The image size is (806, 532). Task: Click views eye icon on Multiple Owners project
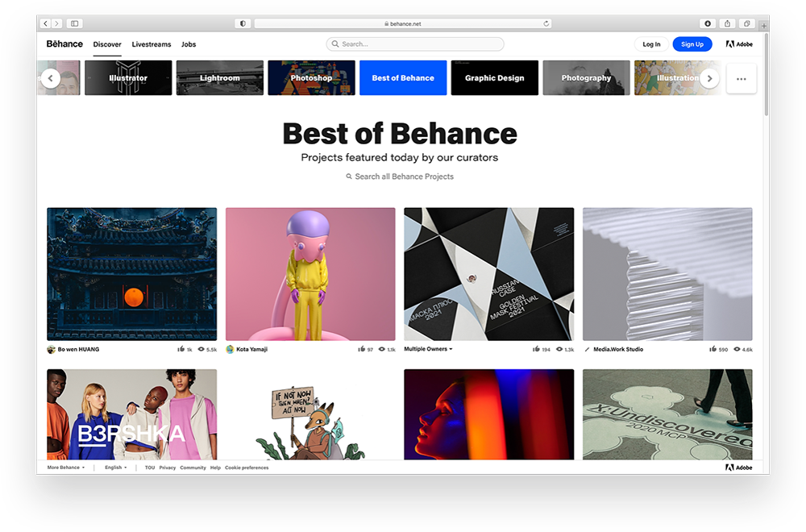click(559, 349)
